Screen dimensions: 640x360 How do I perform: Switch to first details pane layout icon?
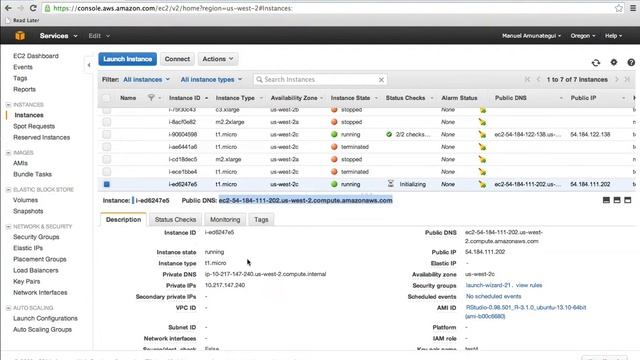(606, 200)
